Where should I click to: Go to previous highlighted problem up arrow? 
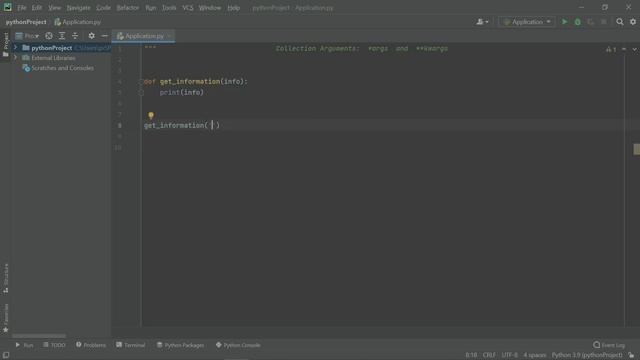(624, 49)
